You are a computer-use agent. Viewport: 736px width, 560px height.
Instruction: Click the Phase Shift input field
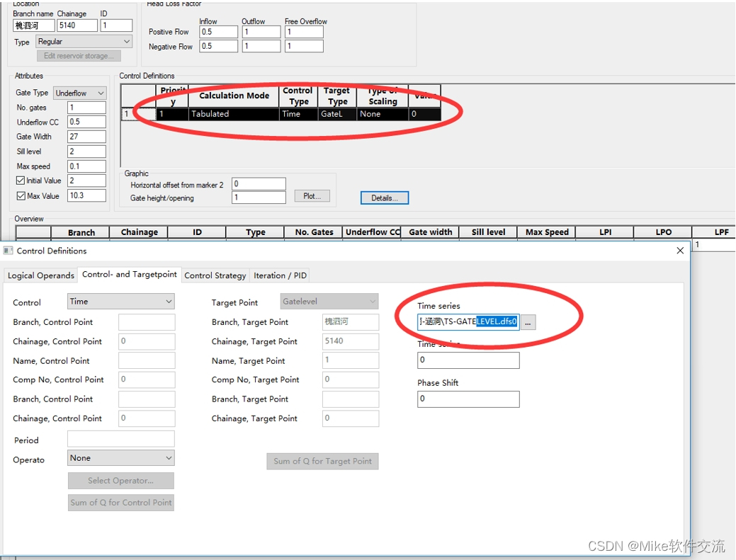(468, 399)
